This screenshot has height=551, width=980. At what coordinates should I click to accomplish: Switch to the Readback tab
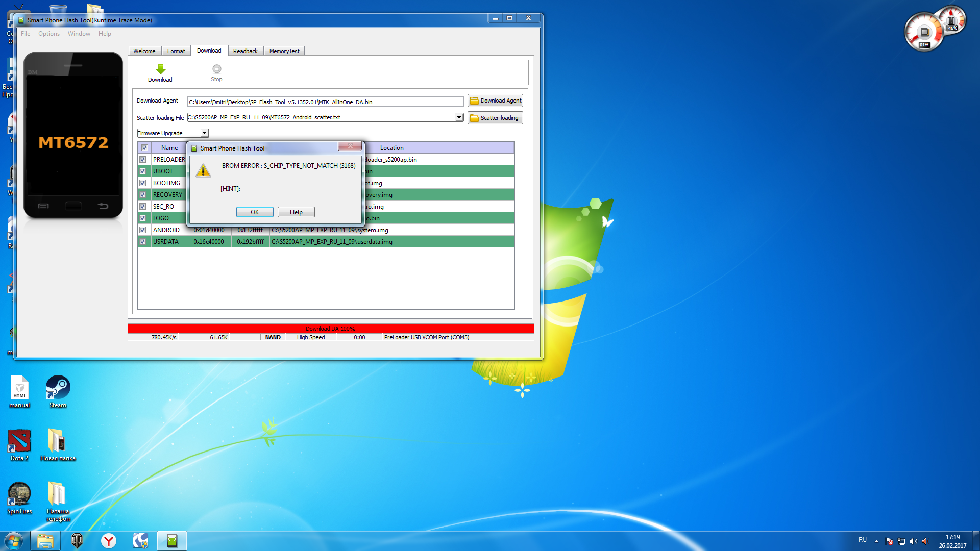point(245,51)
